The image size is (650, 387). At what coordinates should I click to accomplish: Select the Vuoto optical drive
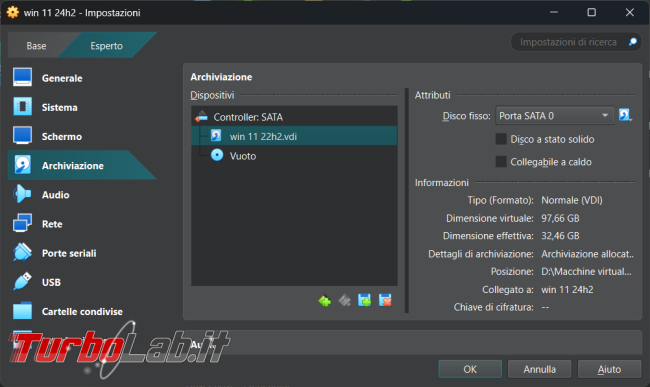294,156
